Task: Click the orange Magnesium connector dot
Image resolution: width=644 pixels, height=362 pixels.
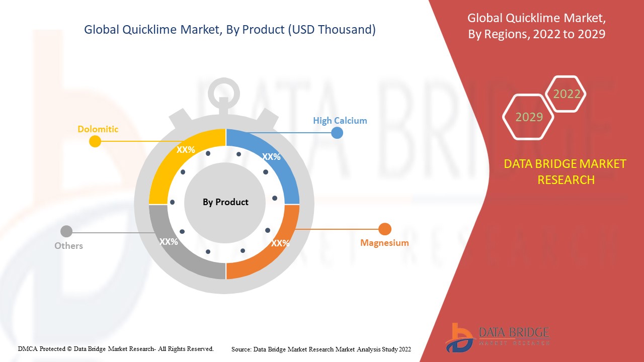Action: tap(384, 229)
